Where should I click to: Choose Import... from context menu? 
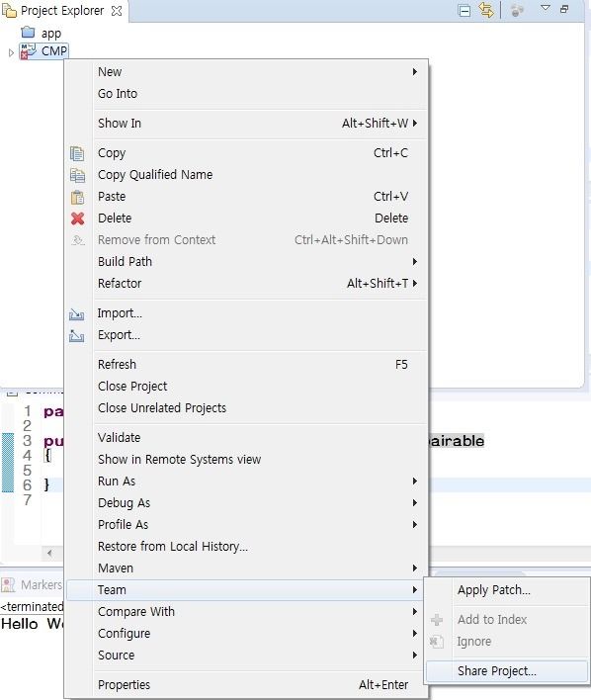tap(247, 313)
